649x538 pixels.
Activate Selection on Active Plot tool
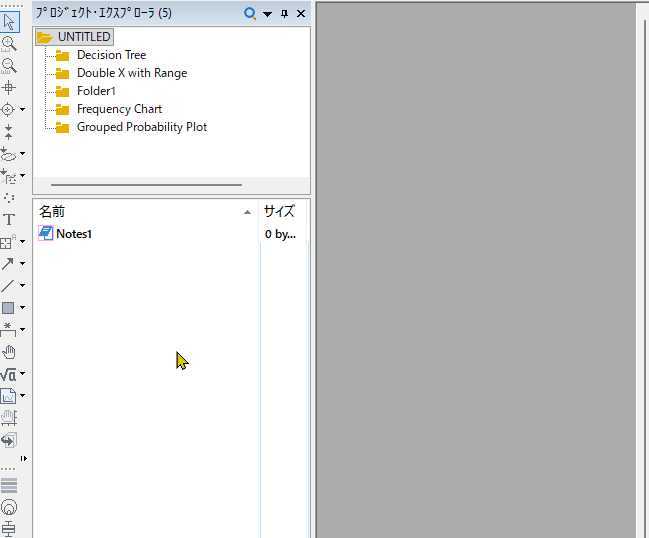click(8, 154)
